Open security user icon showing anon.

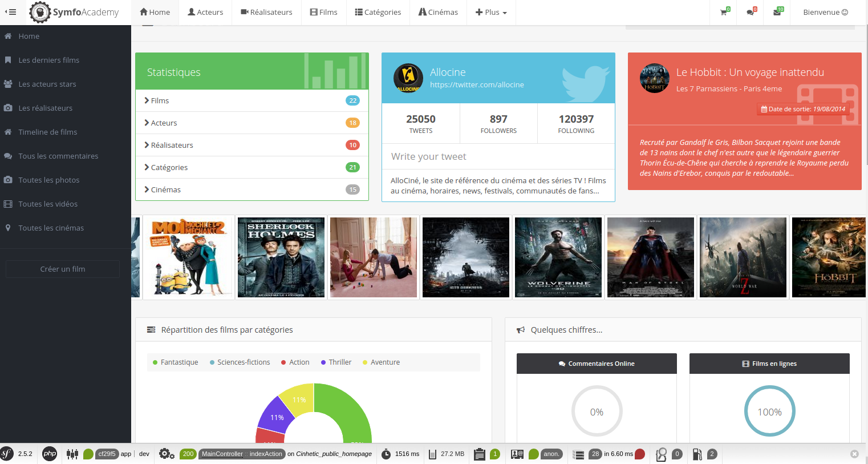[x=517, y=454]
